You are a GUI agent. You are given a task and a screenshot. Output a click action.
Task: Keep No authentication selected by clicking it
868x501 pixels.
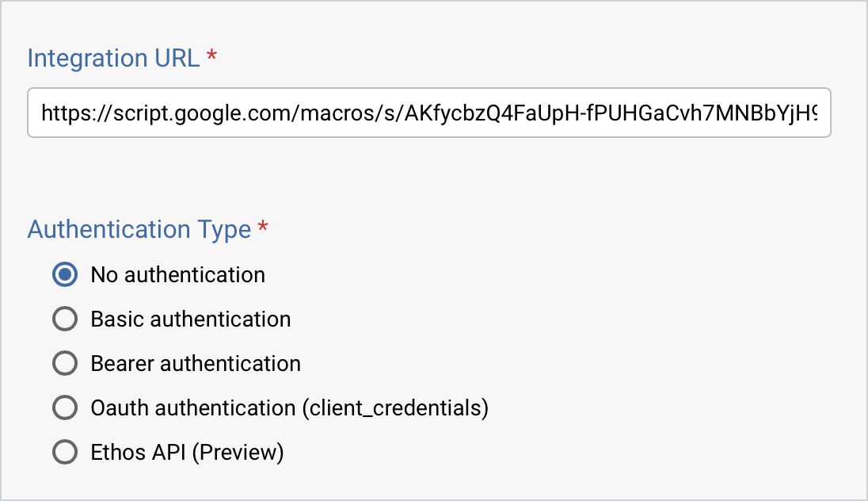[65, 274]
